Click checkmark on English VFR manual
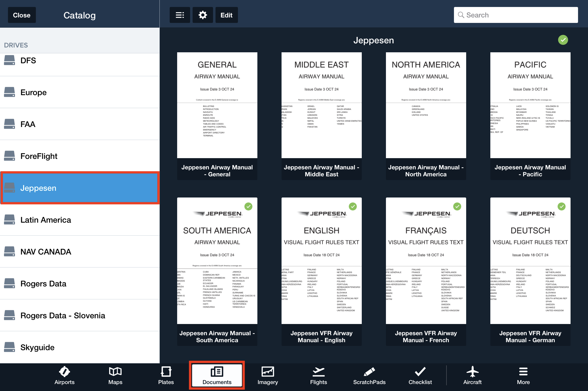This screenshot has height=391, width=588. tap(353, 206)
